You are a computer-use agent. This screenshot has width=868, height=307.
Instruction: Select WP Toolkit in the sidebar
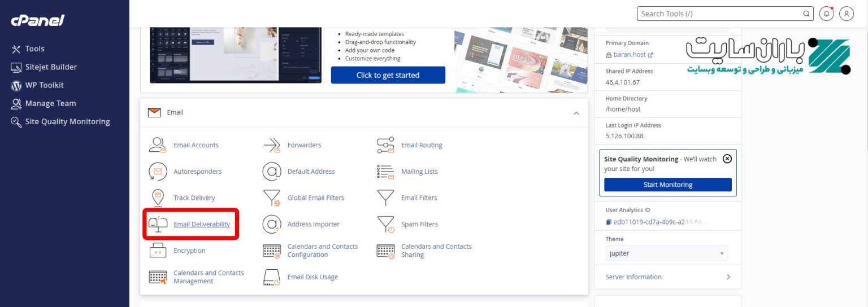point(44,85)
